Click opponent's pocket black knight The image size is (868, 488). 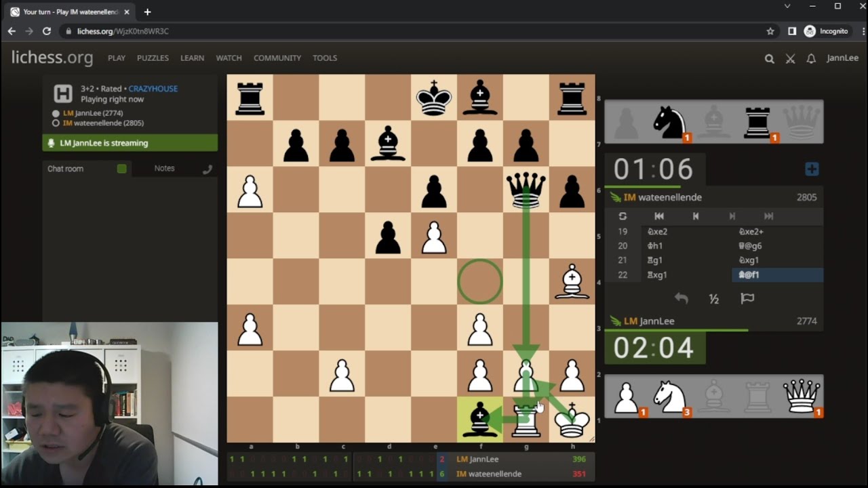click(x=671, y=122)
